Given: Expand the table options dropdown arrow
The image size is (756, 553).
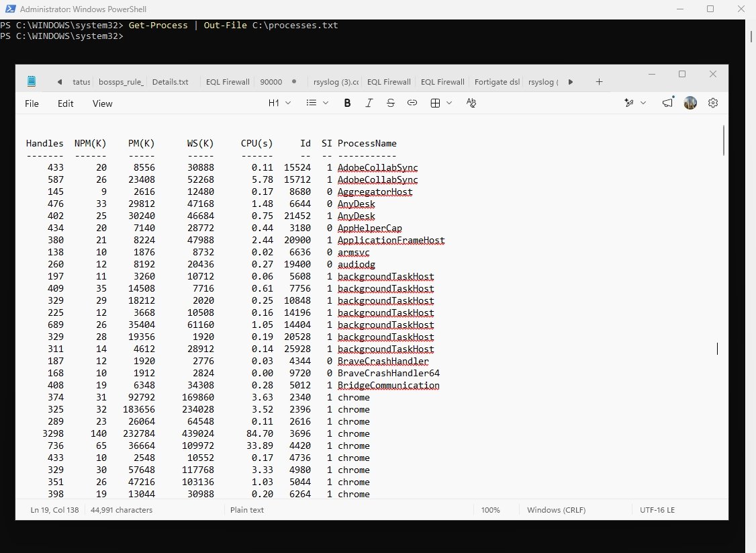Looking at the screenshot, I should coord(449,103).
